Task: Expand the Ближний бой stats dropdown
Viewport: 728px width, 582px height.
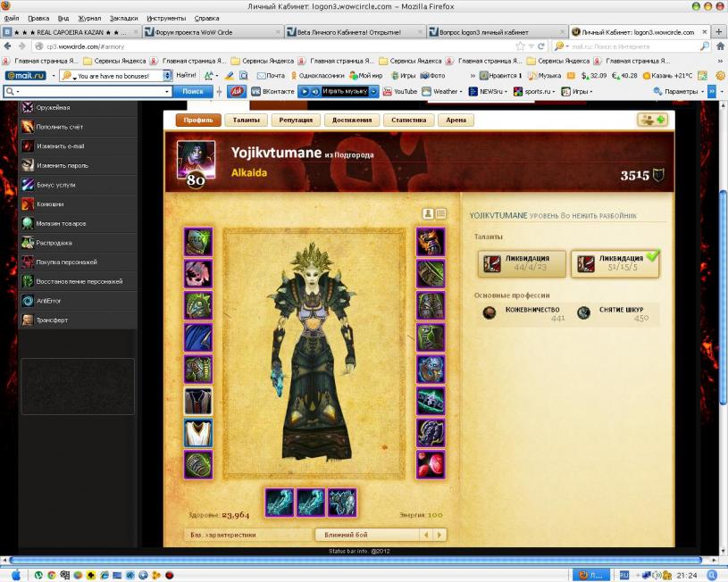Action: (381, 535)
